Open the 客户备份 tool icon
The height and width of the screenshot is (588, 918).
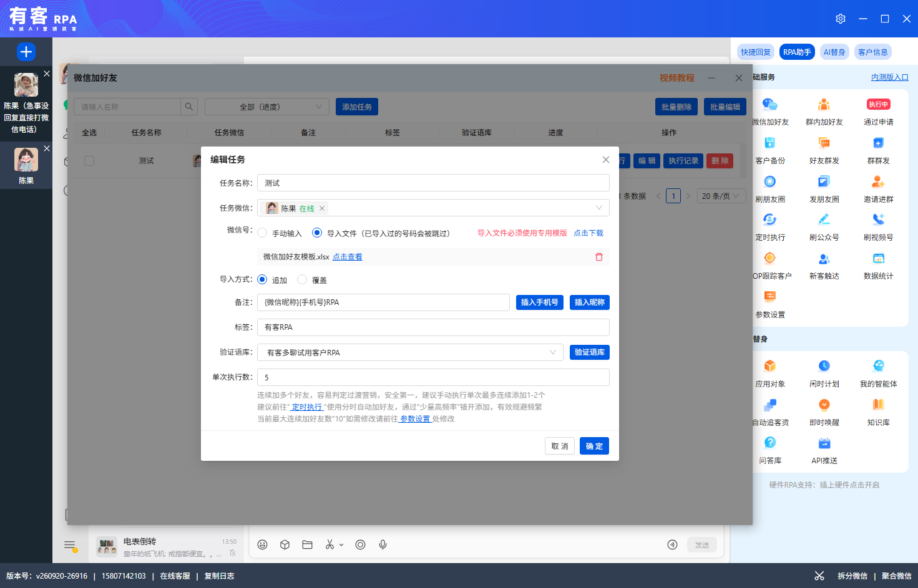(770, 143)
